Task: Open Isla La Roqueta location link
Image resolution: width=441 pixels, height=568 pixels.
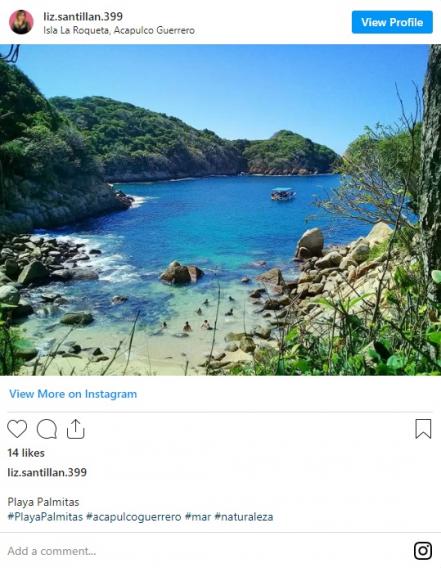Action: [x=119, y=30]
